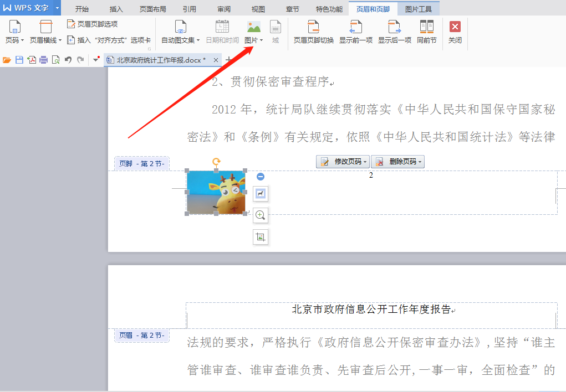Click the page number 2 in footer
566x392 pixels.
[371, 176]
